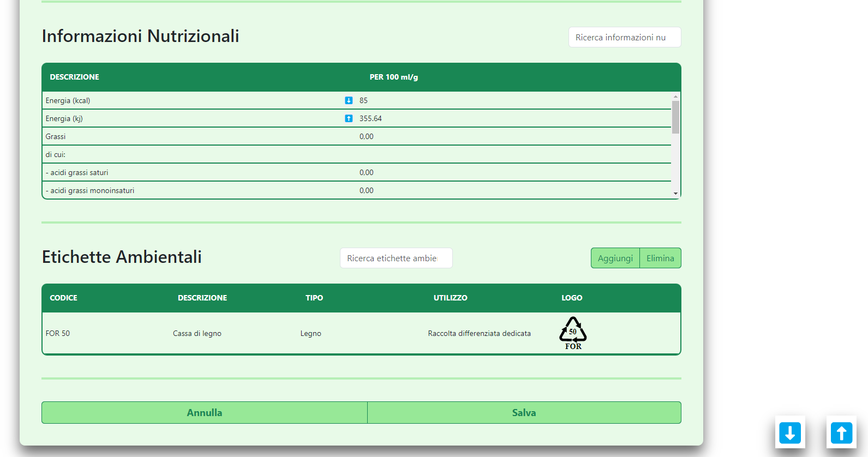Focus the Ricerca etichette ambientali search field
Screen dimensions: 868x457
pos(396,258)
